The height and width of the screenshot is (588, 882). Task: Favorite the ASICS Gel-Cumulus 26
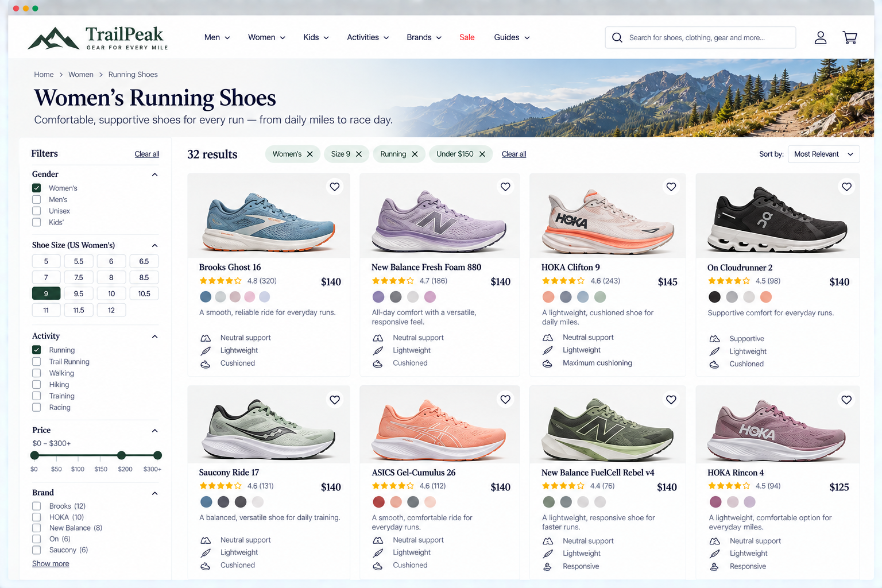coord(505,400)
